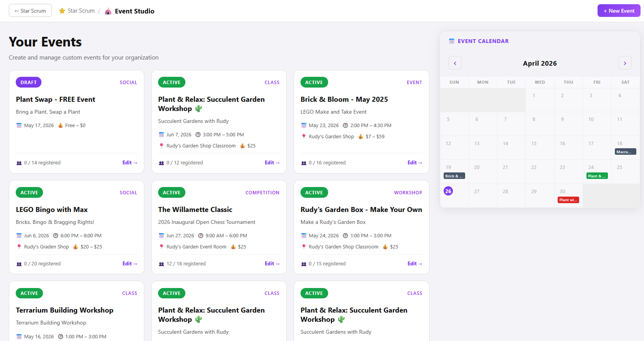
Task: Click the money bag icon next to $7 – $59
Action: pyautogui.click(x=361, y=136)
